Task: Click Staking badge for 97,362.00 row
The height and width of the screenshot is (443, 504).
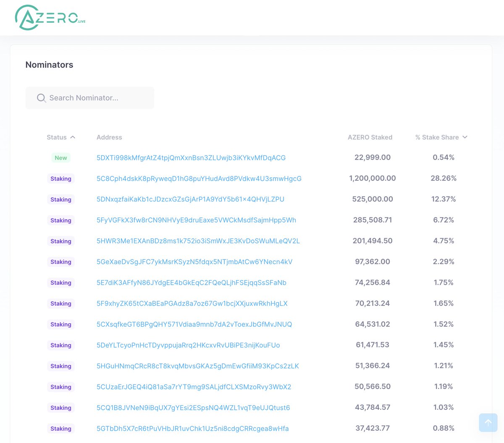Action: point(61,262)
